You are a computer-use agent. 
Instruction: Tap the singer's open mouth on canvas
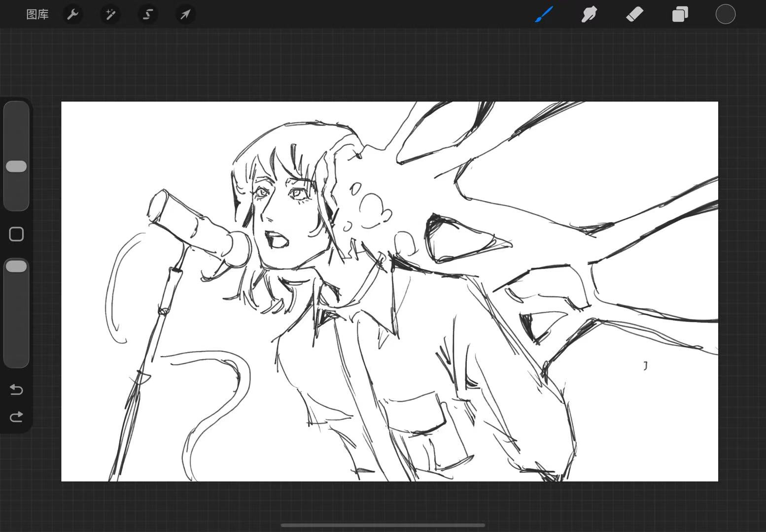[276, 240]
